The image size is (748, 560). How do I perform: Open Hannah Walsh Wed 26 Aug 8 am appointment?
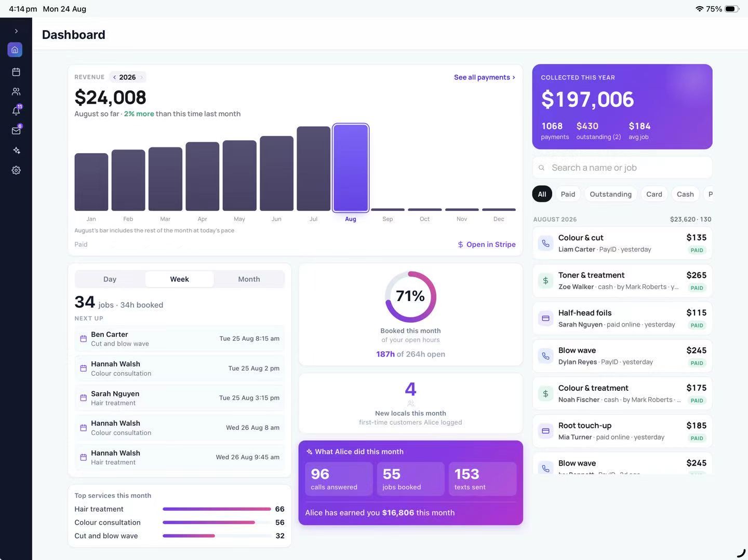[x=180, y=428]
